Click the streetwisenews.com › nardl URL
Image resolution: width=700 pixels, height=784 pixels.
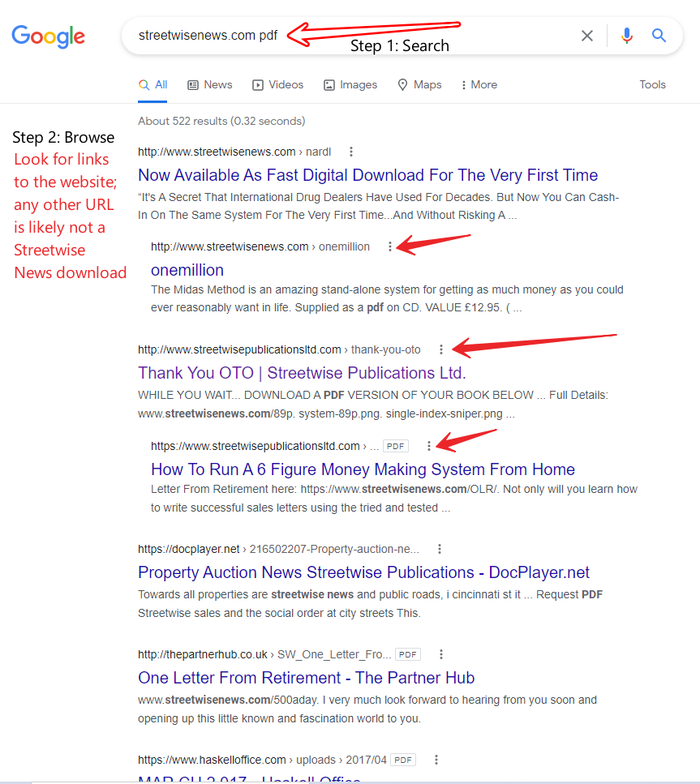click(x=234, y=152)
